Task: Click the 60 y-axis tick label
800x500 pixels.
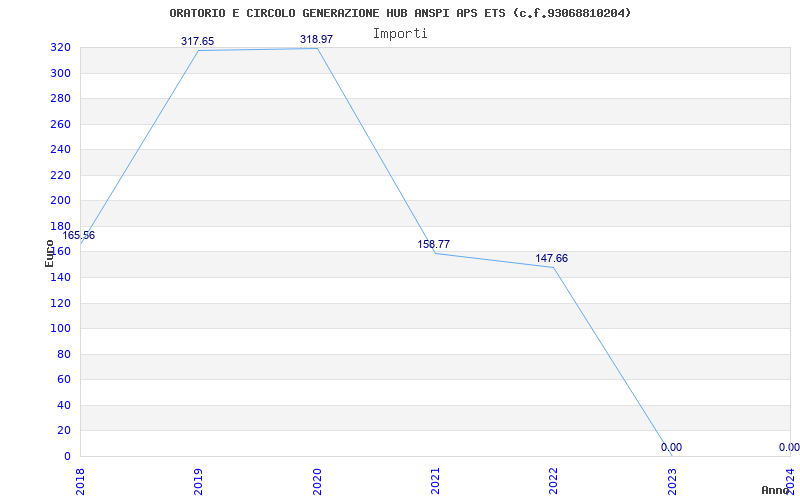Action: [64, 380]
